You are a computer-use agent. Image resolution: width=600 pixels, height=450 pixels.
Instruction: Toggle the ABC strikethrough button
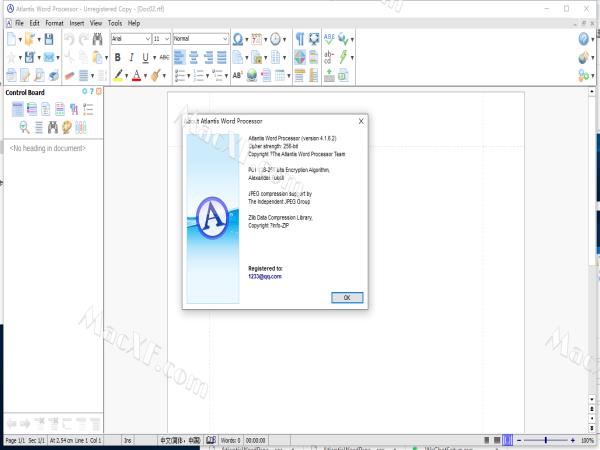pos(164,57)
